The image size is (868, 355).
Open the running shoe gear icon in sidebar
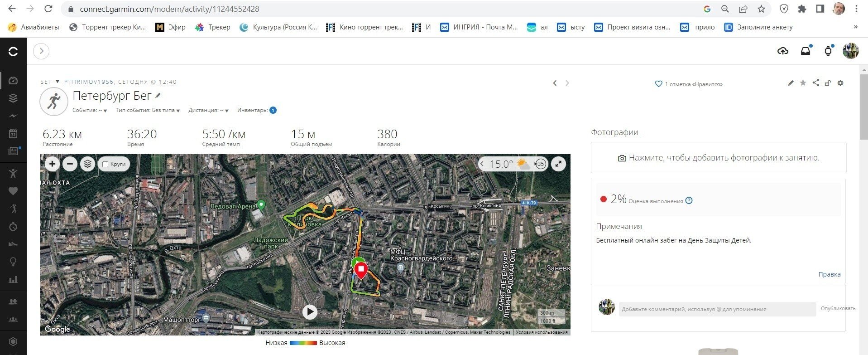(x=13, y=244)
